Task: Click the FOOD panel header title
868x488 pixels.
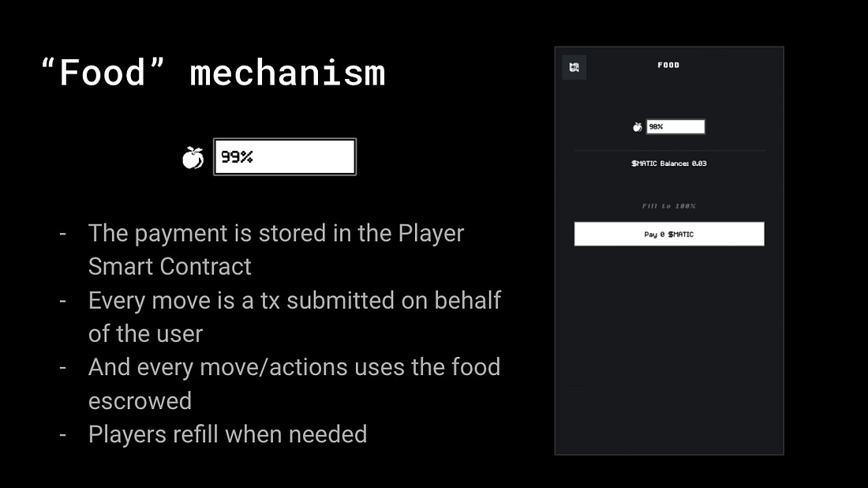Action: (x=668, y=65)
